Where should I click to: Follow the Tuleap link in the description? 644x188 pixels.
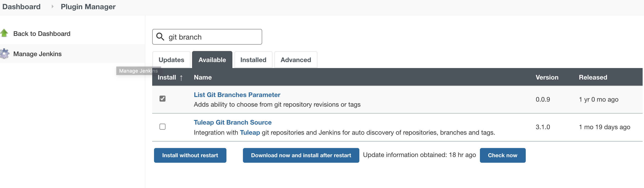[x=250, y=132]
